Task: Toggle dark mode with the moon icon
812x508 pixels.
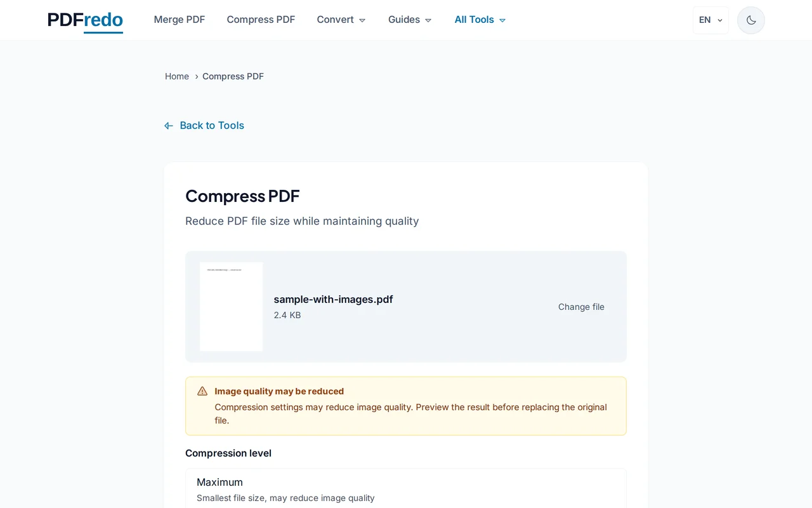Action: coord(750,20)
